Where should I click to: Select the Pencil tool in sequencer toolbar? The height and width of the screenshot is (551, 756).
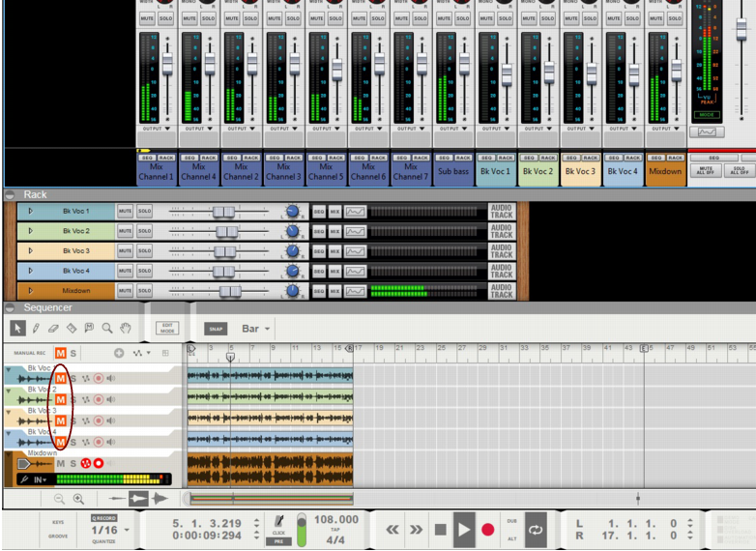pos(36,329)
